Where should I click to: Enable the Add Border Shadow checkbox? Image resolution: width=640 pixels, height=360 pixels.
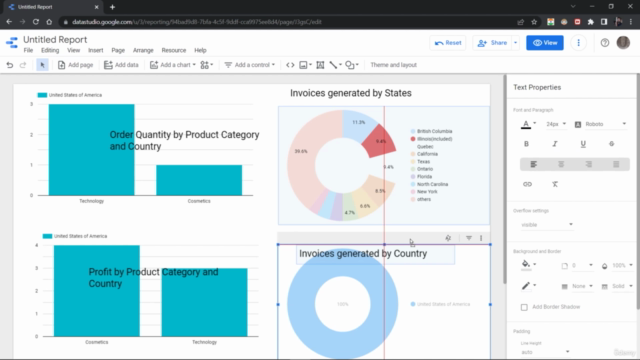click(524, 307)
